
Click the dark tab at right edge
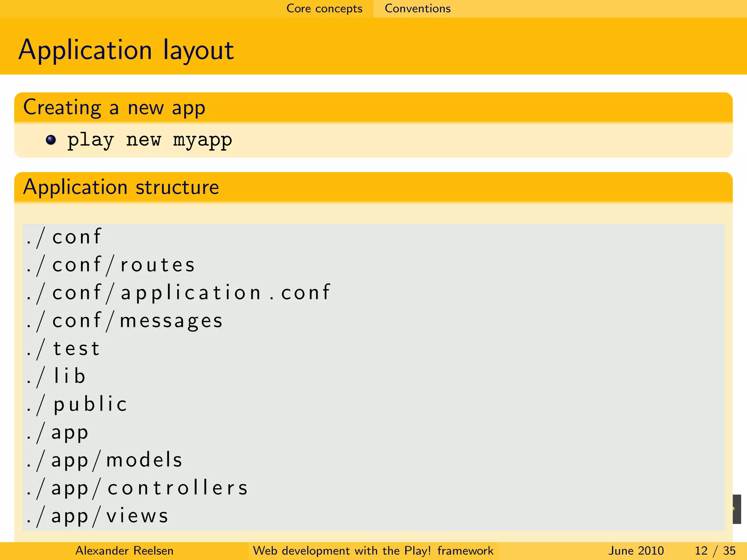[x=736, y=509]
